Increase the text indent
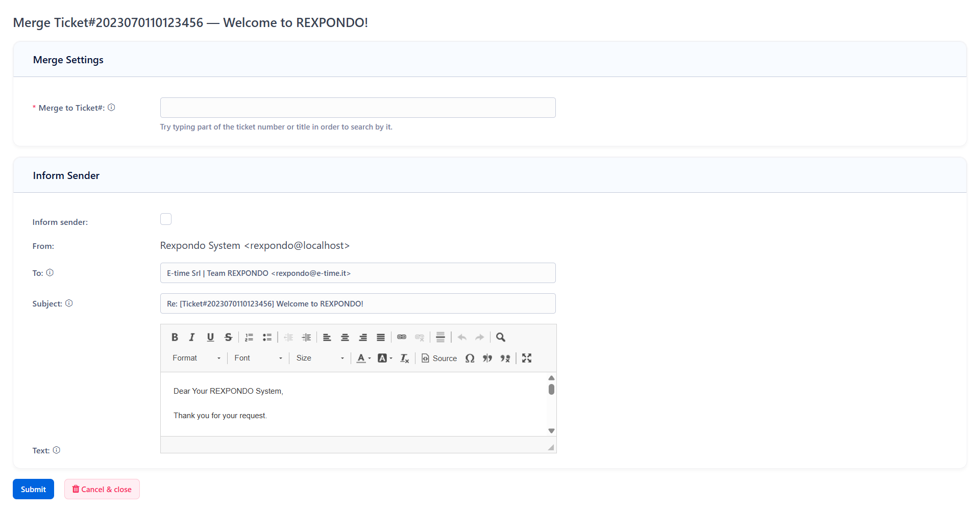Viewport: 980px width, 512px height. point(306,337)
